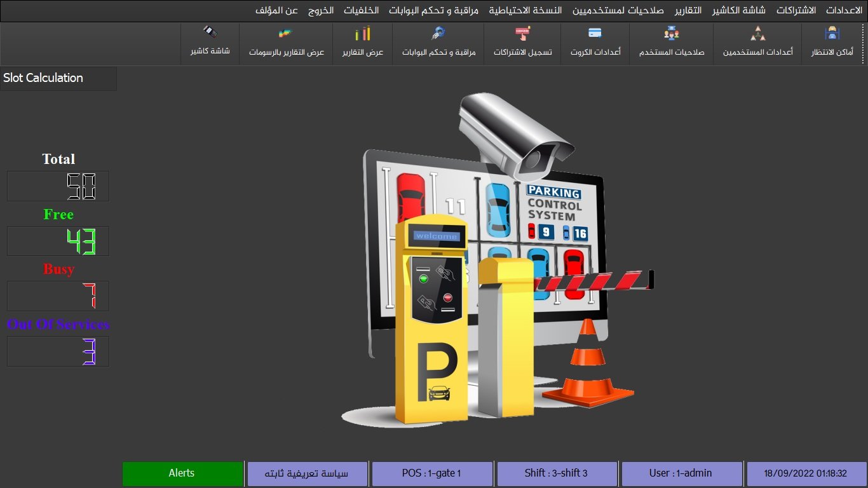Image resolution: width=868 pixels, height=488 pixels.
Task: Open the الخلفيات backgrounds menu
Action: point(361,11)
